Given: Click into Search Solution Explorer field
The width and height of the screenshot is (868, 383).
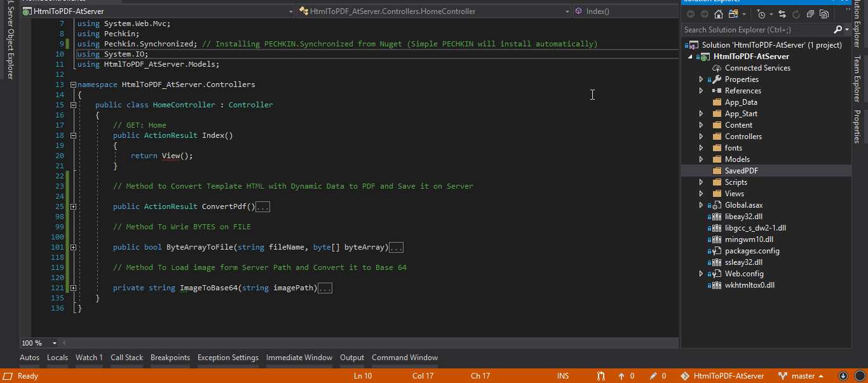Looking at the screenshot, I should [756, 30].
